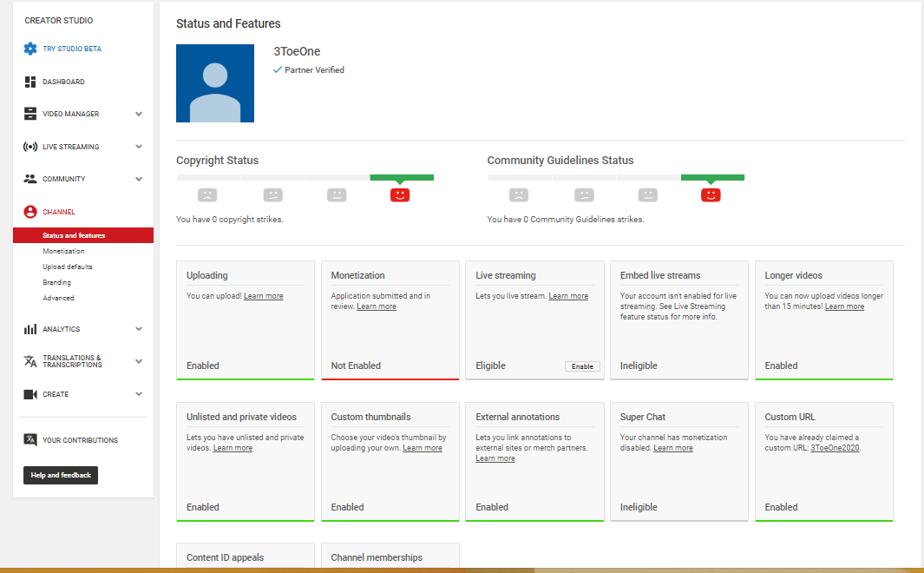Click the 3ToeOne channel name
Image resolution: width=924 pixels, height=573 pixels.
tap(297, 51)
